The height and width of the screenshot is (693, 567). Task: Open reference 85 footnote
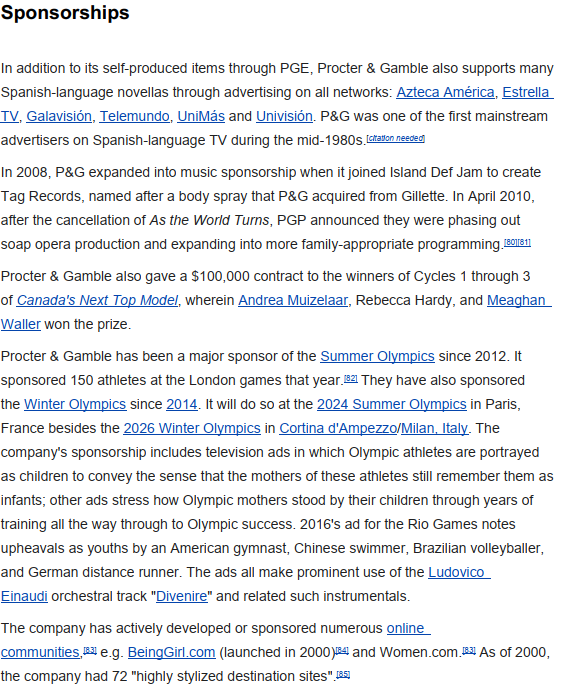343,674
